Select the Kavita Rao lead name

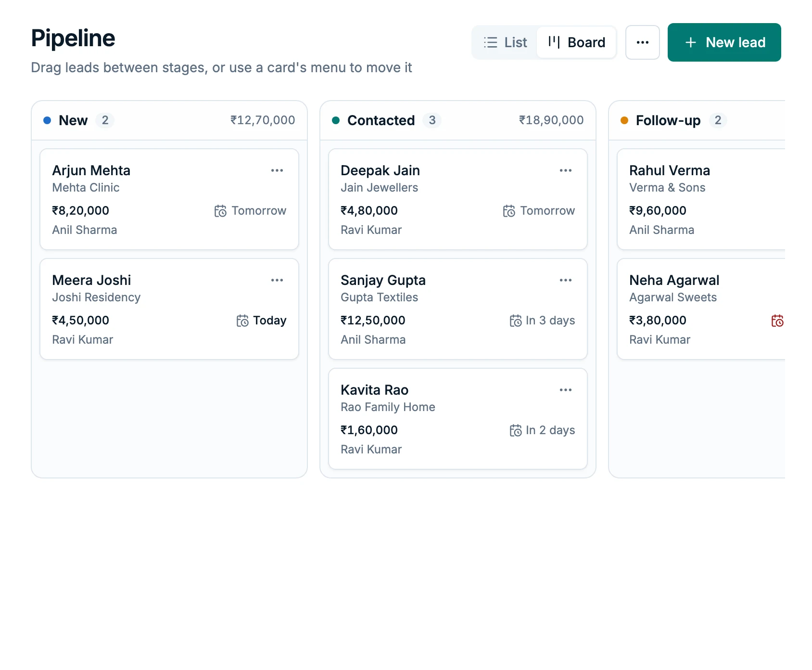click(x=375, y=390)
